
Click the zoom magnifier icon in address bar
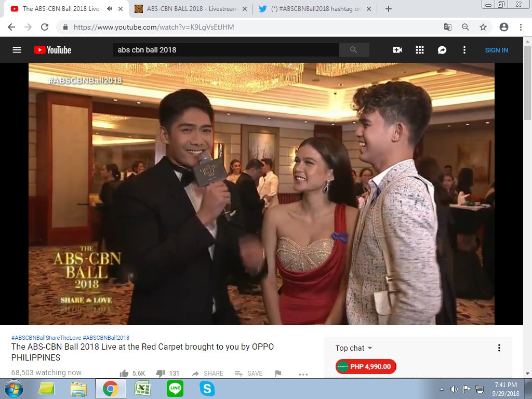coord(465,27)
